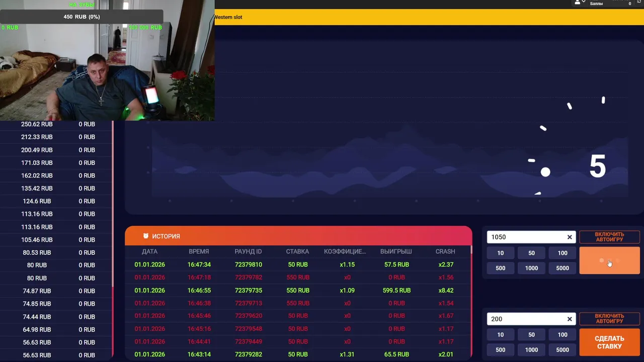Click the 250.62 RUB player bet
Screen dimensions: 644x362
click(37, 124)
